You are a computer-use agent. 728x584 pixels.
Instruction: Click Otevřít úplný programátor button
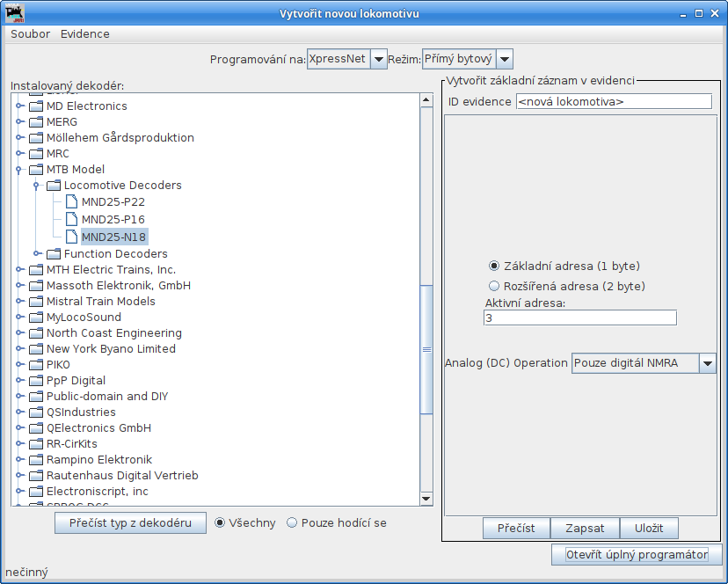click(637, 555)
